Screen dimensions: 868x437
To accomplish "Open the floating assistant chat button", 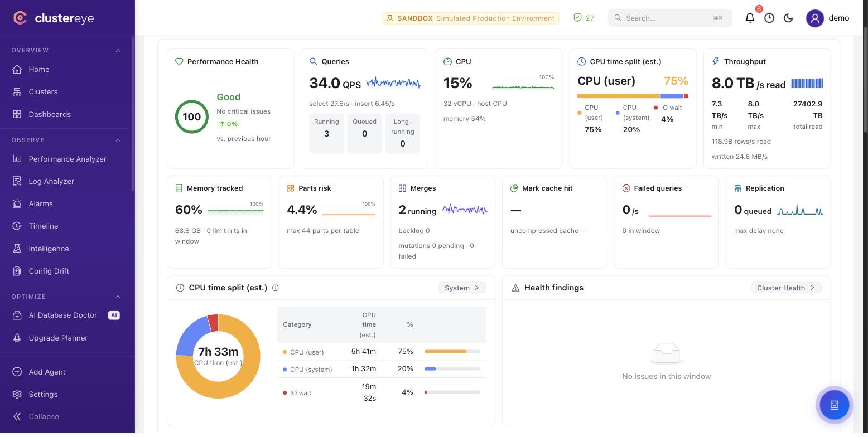I will (835, 405).
